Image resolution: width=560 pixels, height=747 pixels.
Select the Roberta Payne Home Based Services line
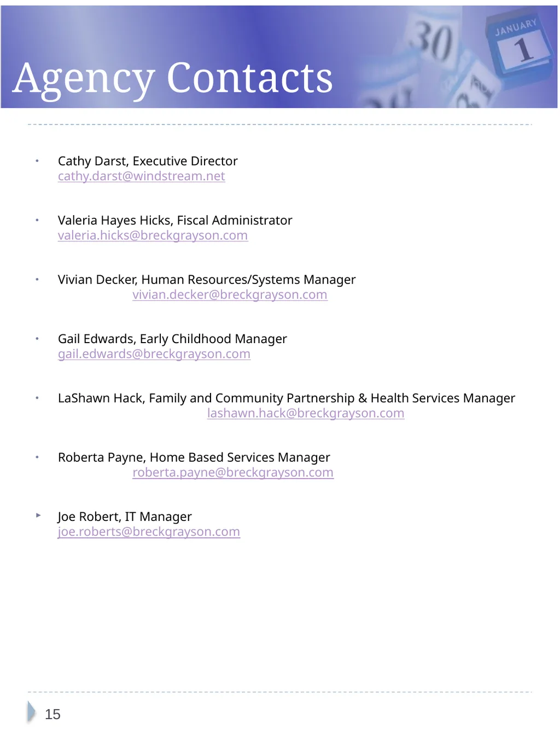tap(194, 458)
